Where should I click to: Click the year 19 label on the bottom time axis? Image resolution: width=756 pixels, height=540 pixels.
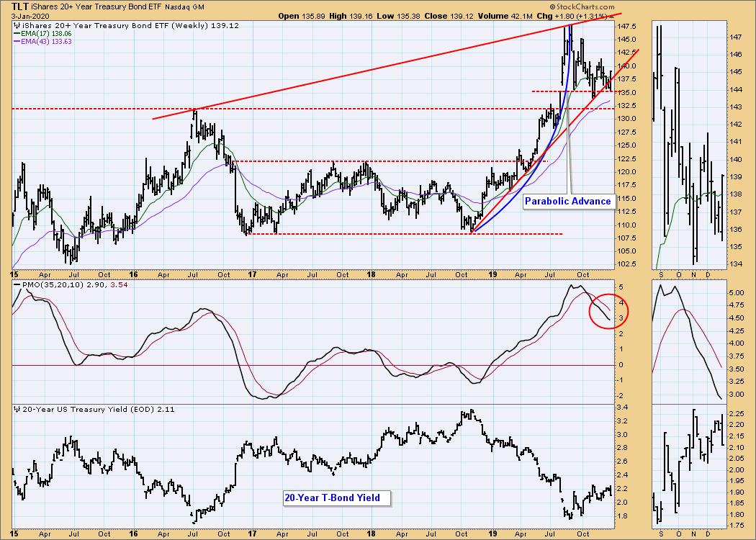tap(492, 534)
